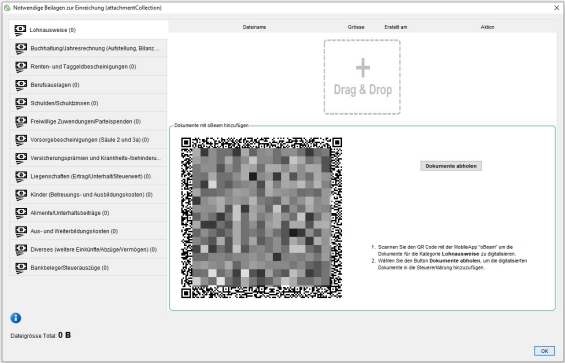Screen dimensions: 565x363
Task: Click the 'Dokumente mit oBeam hinzufügen' label
Action: tap(211, 125)
